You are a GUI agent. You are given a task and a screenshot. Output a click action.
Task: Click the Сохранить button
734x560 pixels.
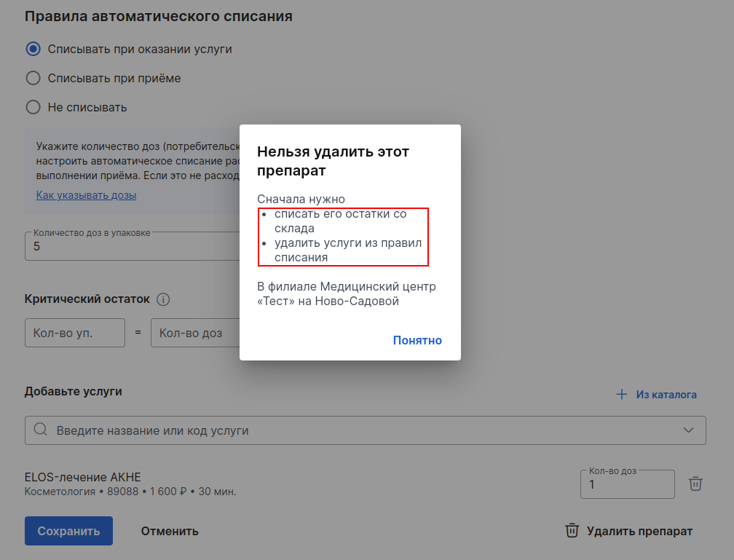(x=68, y=531)
